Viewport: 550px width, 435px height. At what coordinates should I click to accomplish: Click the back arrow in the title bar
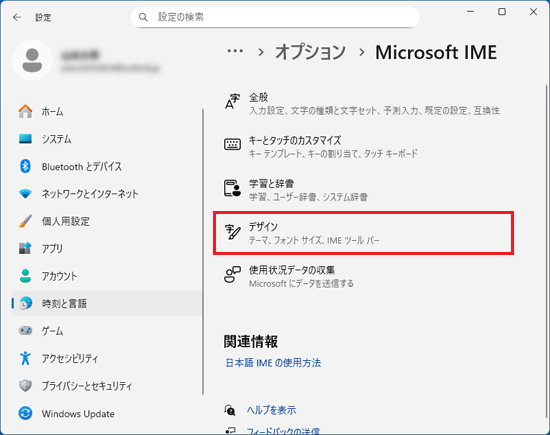click(17, 17)
